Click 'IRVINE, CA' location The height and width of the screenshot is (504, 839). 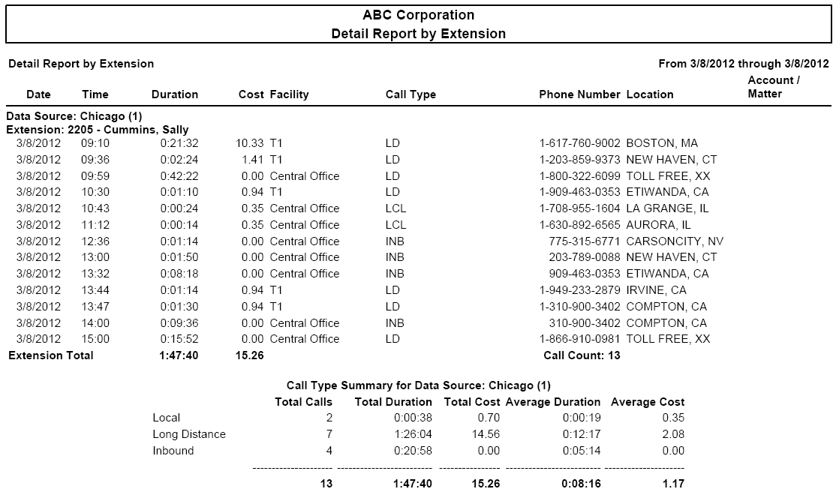point(656,290)
